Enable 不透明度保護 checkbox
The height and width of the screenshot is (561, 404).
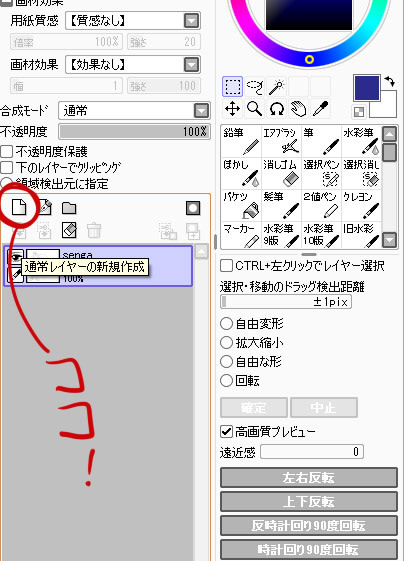pyautogui.click(x=6, y=152)
